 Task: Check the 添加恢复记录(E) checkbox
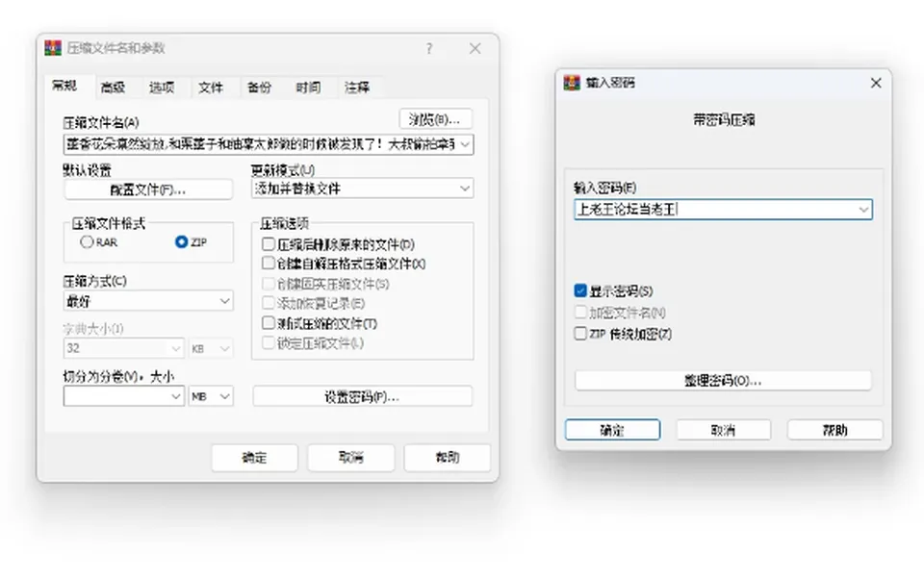(x=269, y=303)
